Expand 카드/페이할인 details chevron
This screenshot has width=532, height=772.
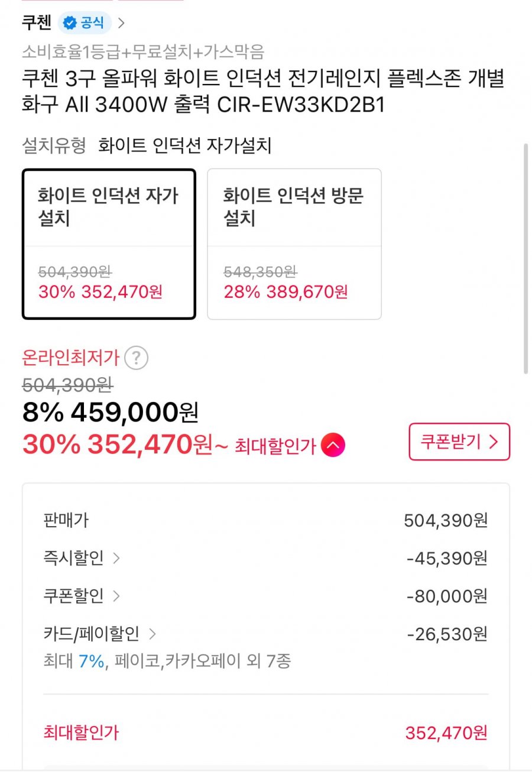[x=153, y=634]
